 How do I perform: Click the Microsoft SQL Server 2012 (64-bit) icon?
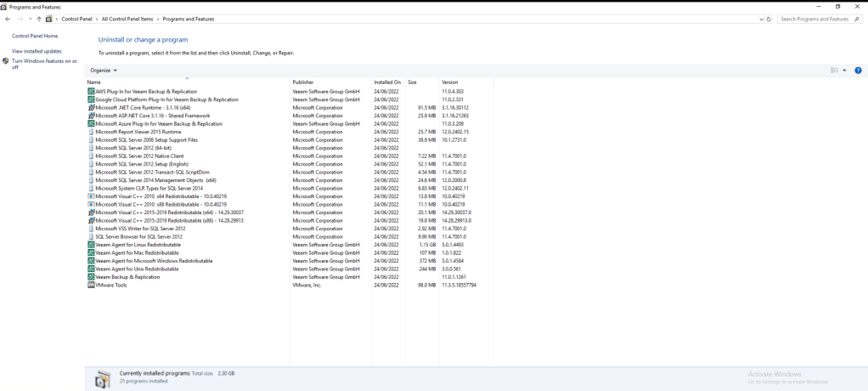[x=91, y=148]
